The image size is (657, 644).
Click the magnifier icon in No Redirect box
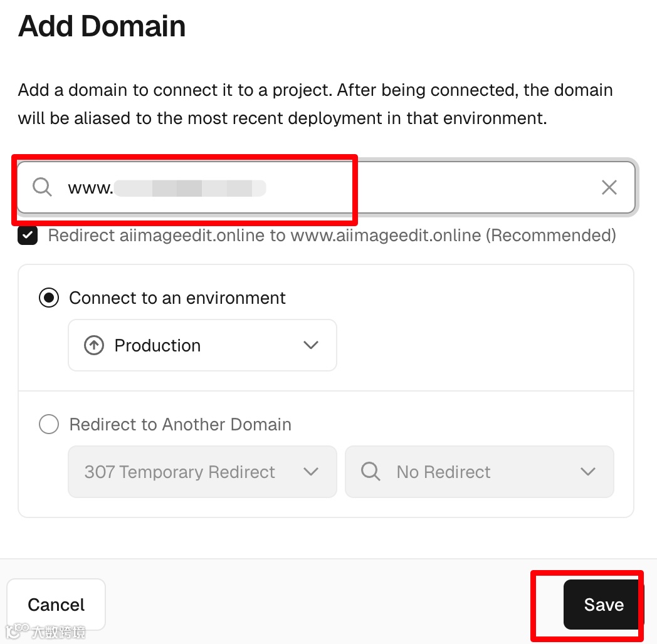pos(371,472)
